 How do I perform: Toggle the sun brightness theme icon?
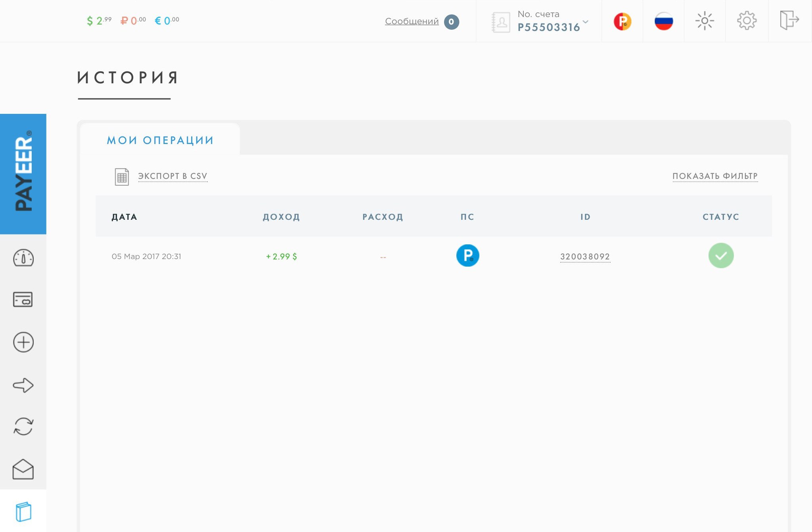coord(705,21)
